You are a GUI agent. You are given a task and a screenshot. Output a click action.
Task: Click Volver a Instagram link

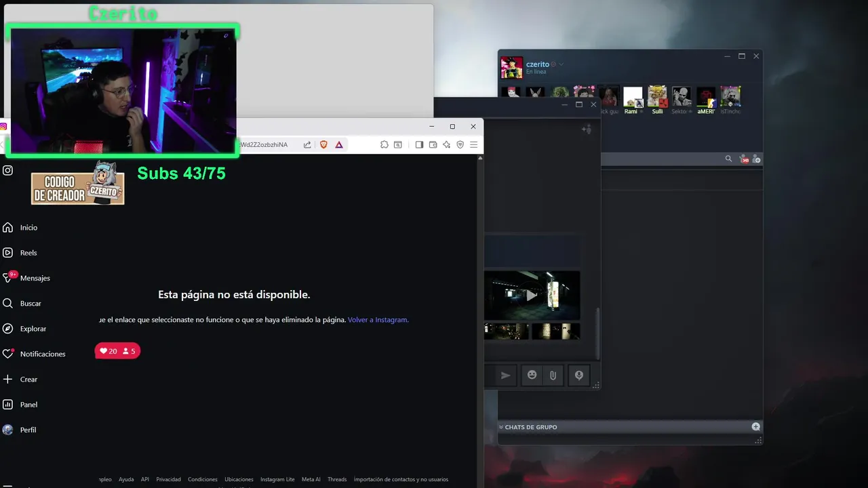coord(378,320)
